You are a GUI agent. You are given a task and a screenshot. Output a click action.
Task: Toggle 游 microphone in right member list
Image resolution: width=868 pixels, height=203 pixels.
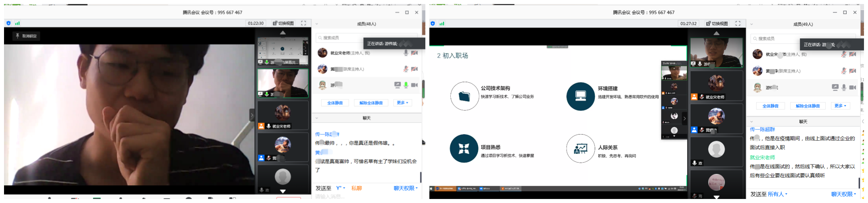pyautogui.click(x=844, y=87)
